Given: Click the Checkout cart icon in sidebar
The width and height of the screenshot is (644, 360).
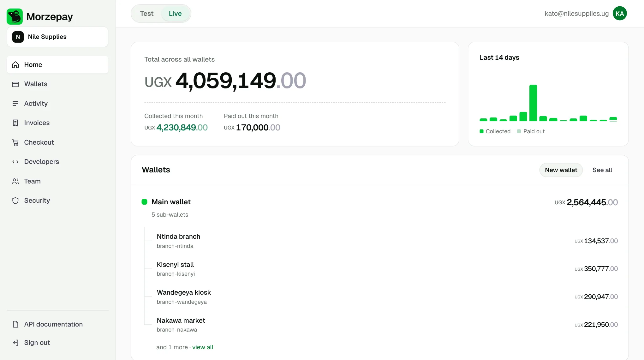Looking at the screenshot, I should [x=15, y=142].
